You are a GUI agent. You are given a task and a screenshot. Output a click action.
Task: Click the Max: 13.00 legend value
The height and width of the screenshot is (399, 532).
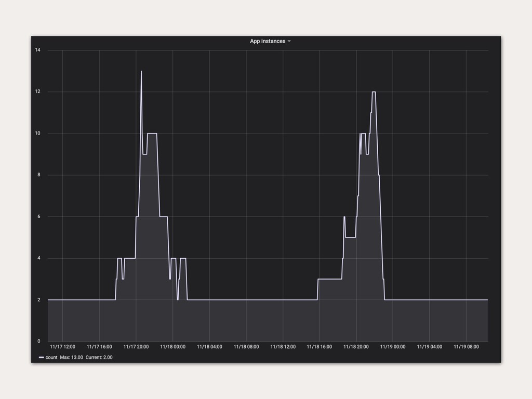[x=72, y=357]
